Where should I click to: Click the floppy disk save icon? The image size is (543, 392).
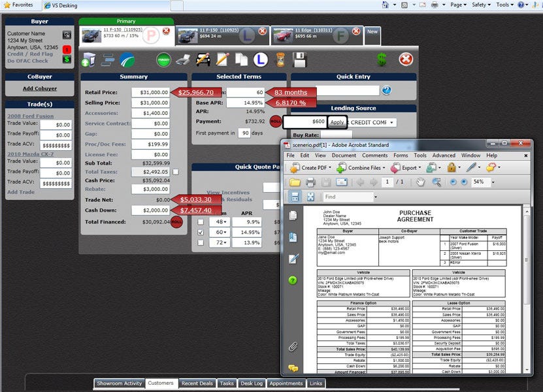click(299, 60)
